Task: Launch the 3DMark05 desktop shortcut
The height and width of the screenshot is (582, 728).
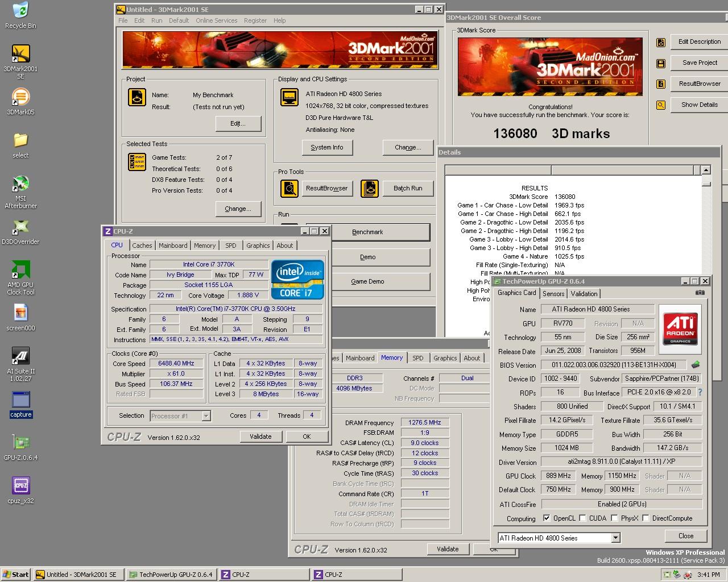Action: tap(20, 101)
